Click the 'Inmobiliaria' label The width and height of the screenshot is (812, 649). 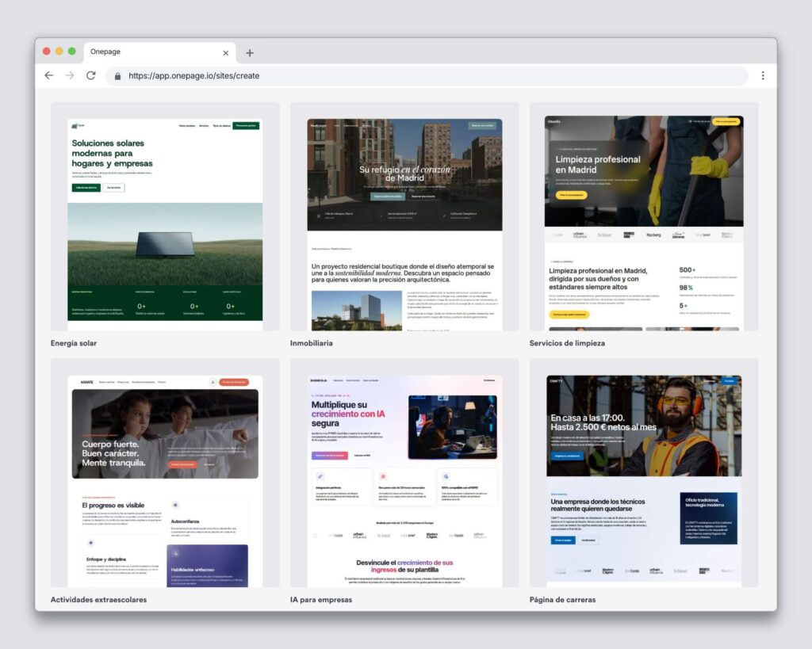point(311,343)
